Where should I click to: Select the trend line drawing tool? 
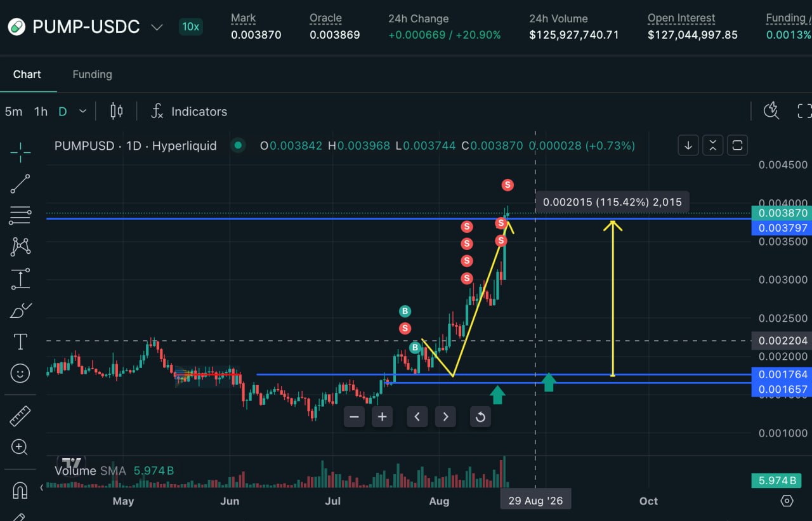point(20,184)
